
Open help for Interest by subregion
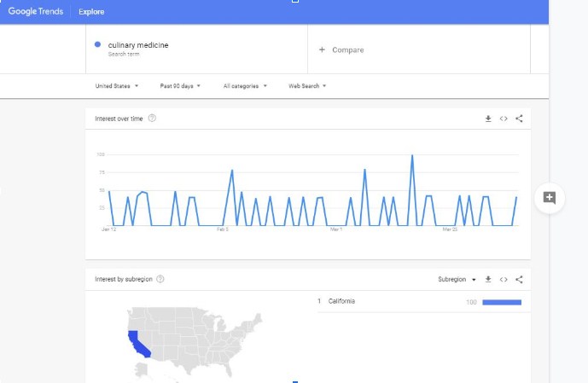coord(160,279)
